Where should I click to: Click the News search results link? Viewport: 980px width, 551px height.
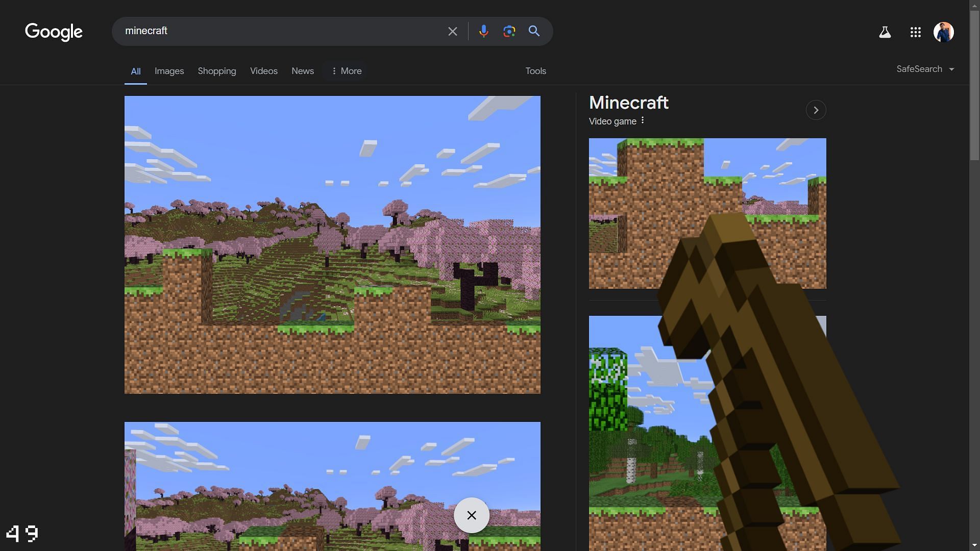tap(302, 70)
